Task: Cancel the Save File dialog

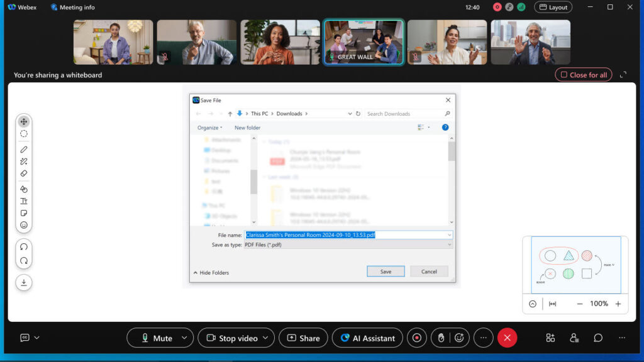Action: 429,271
